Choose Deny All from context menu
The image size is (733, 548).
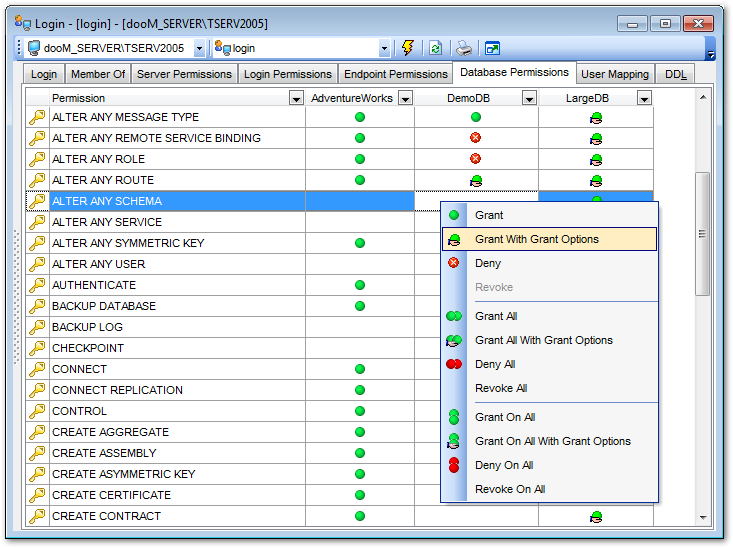495,364
